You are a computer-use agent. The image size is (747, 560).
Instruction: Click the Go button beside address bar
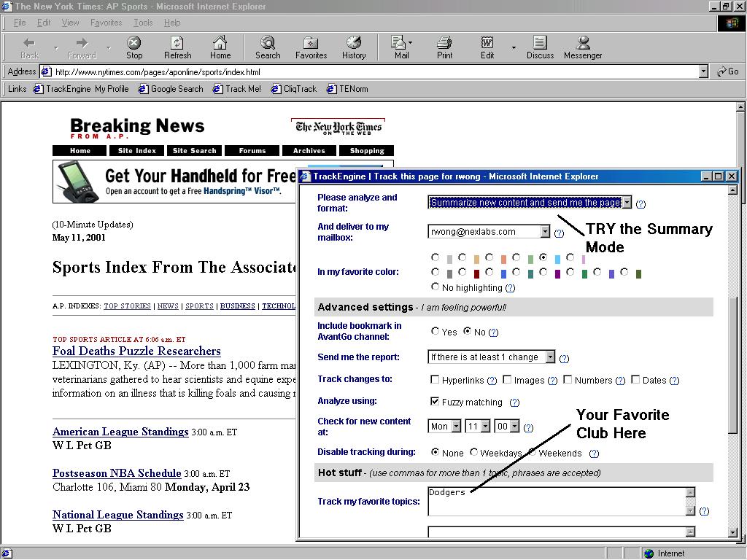point(728,71)
